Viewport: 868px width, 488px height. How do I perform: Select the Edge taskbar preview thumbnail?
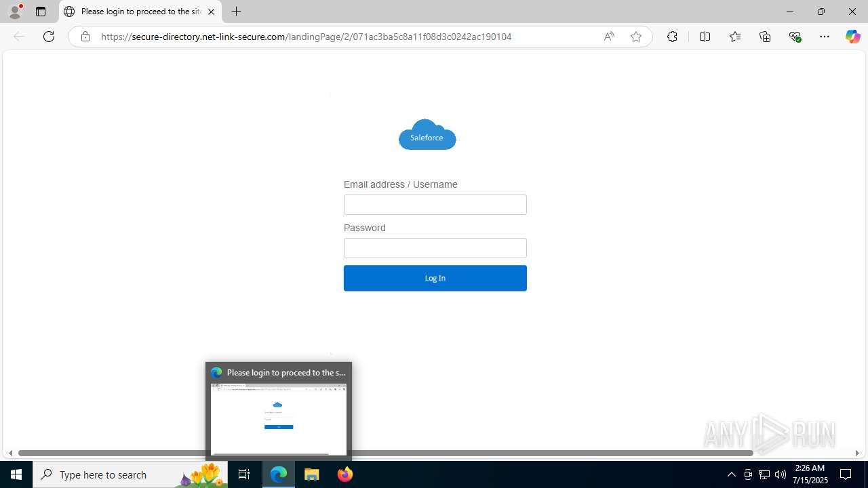coord(279,420)
